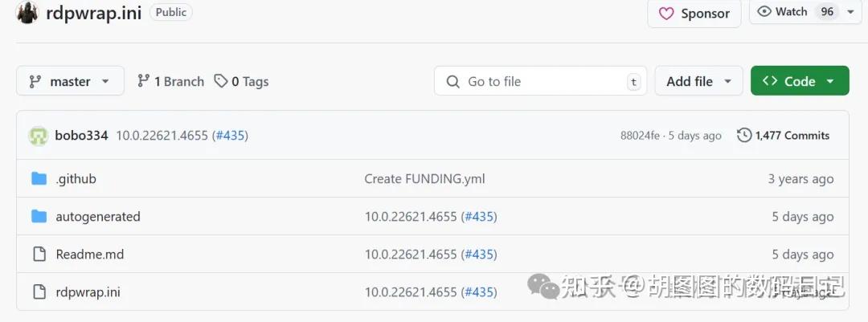Open the bobo334 user profile link
This screenshot has width=868, height=322.
click(81, 136)
